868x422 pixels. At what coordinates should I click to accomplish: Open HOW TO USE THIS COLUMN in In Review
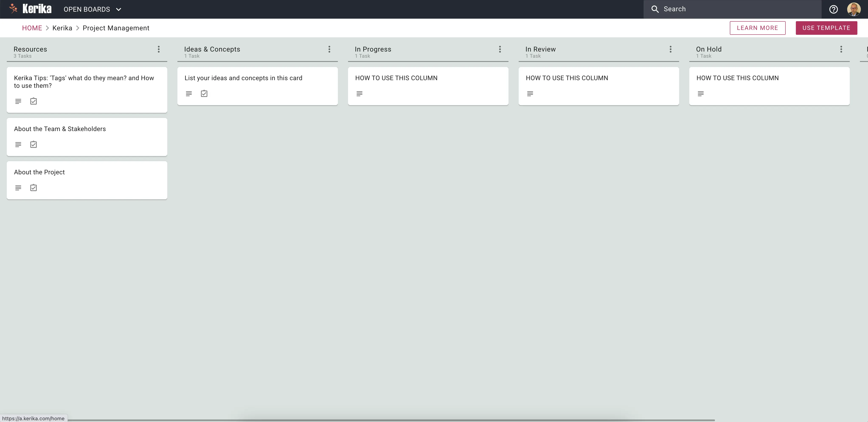coord(599,86)
